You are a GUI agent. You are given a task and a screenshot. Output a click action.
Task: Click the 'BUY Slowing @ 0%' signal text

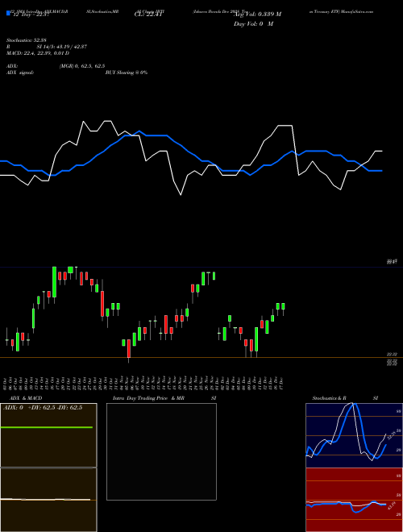127,73
